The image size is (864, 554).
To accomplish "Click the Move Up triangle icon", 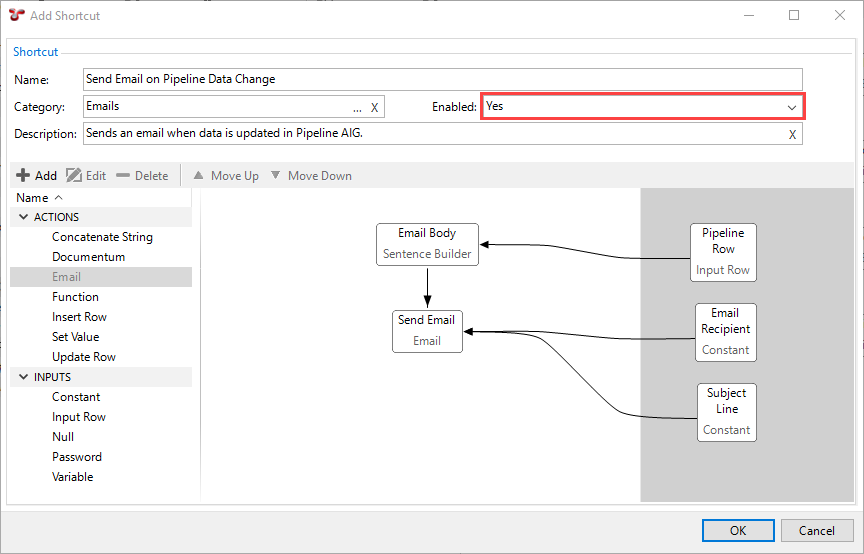I will pos(198,175).
